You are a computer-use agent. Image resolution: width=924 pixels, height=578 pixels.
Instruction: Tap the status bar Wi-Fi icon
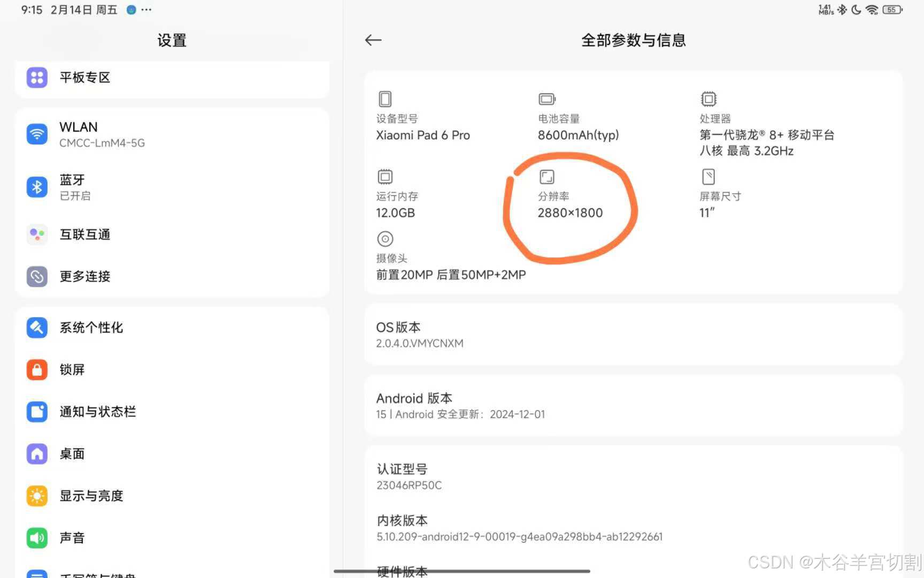[x=872, y=10]
